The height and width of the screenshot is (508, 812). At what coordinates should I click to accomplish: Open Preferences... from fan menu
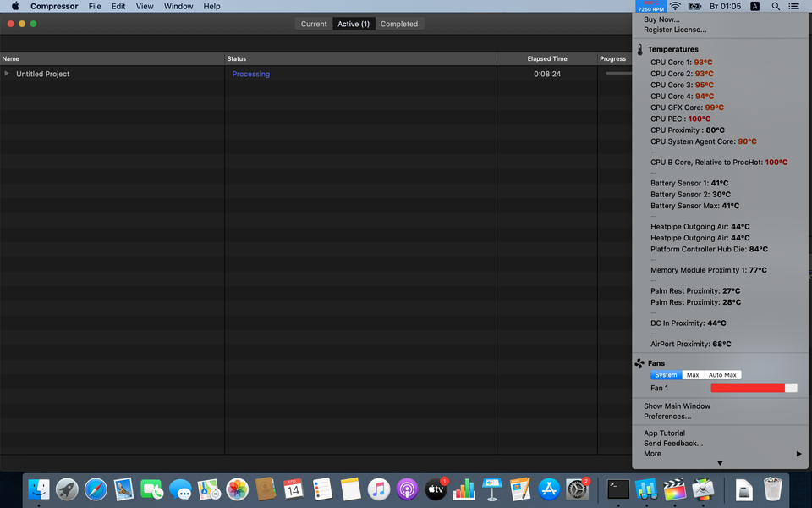[x=667, y=417]
